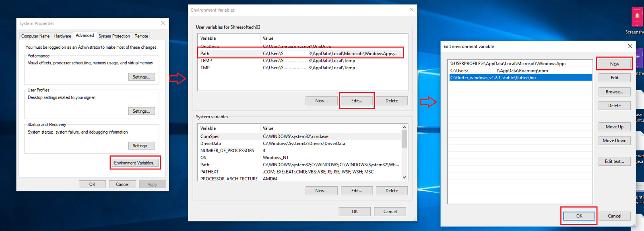
Task: Click New in Edit environment variable dialog
Action: (614, 64)
